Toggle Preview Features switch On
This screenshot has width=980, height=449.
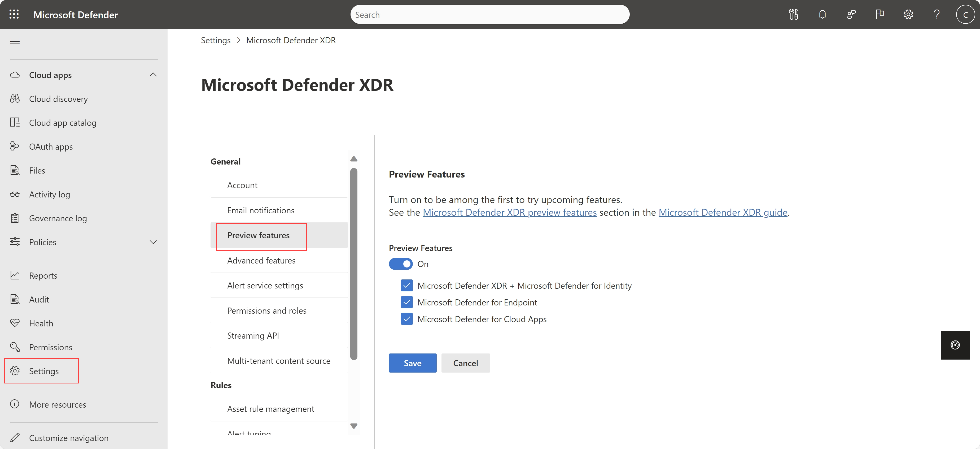point(401,264)
